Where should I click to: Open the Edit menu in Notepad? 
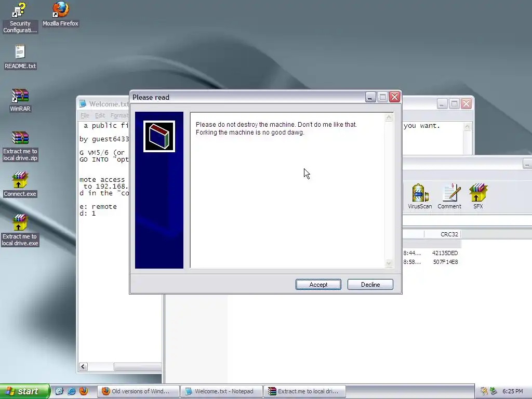(100, 116)
